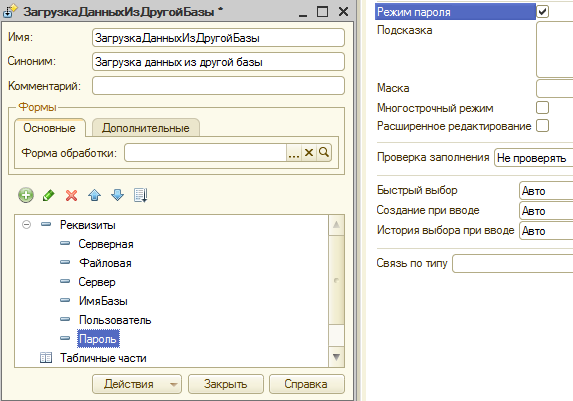The image size is (573, 401).
Task: Click the scroll up arrow in tree
Action: click(337, 224)
